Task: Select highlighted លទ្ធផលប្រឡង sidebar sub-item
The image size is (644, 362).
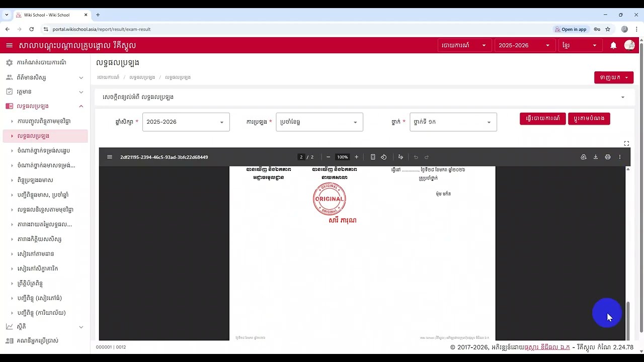Action: 44,136
